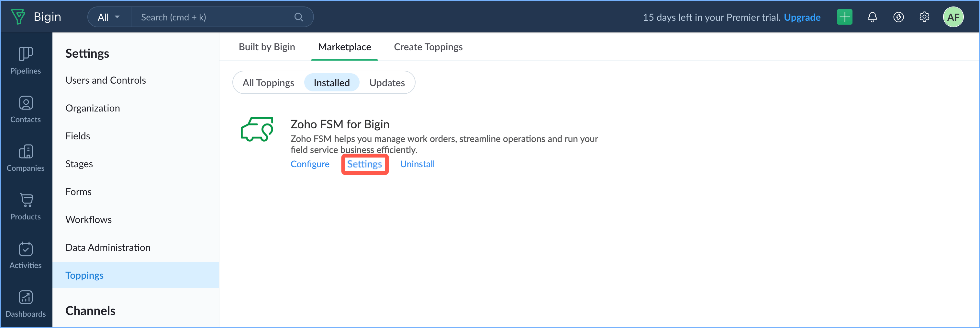Open Workflows settings

(x=88, y=219)
